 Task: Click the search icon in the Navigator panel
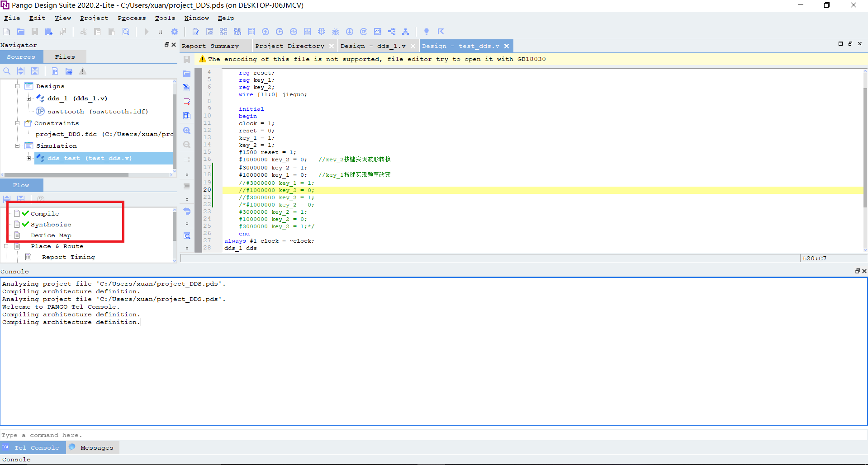(x=7, y=71)
